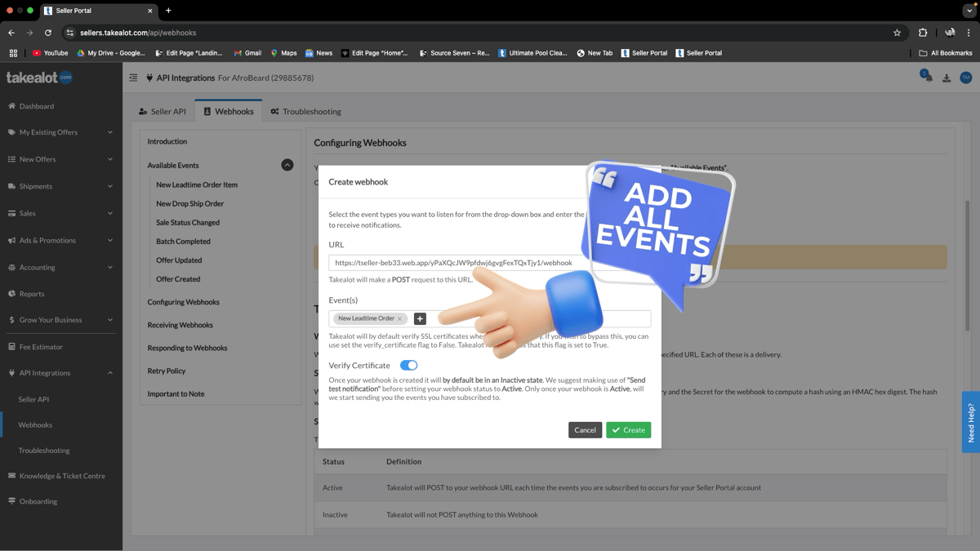This screenshot has height=551, width=980.
Task: Open Gmail bookmark
Action: click(x=247, y=53)
